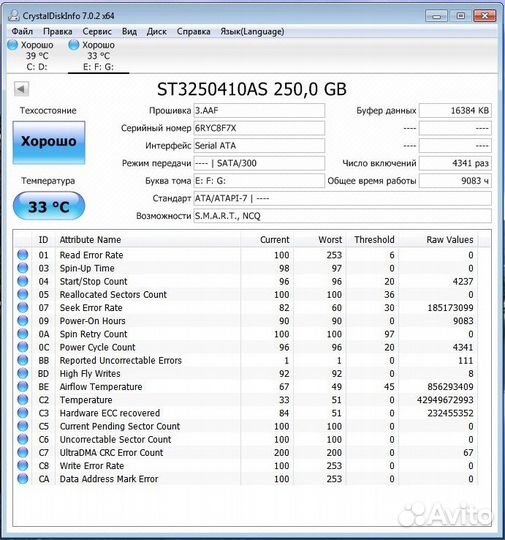The width and height of the screenshot is (505, 540).
Task: Click the status orb beside the E: F: G: disk
Action: point(73,45)
